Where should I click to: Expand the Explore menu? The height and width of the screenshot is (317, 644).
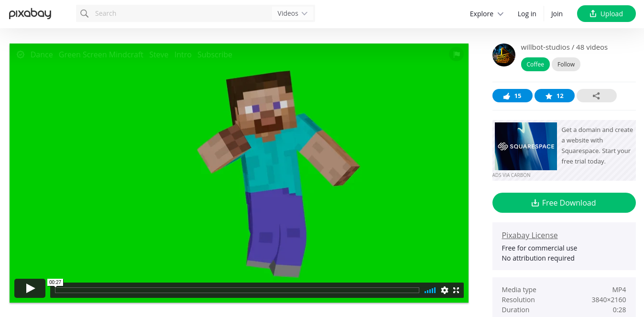(486, 14)
